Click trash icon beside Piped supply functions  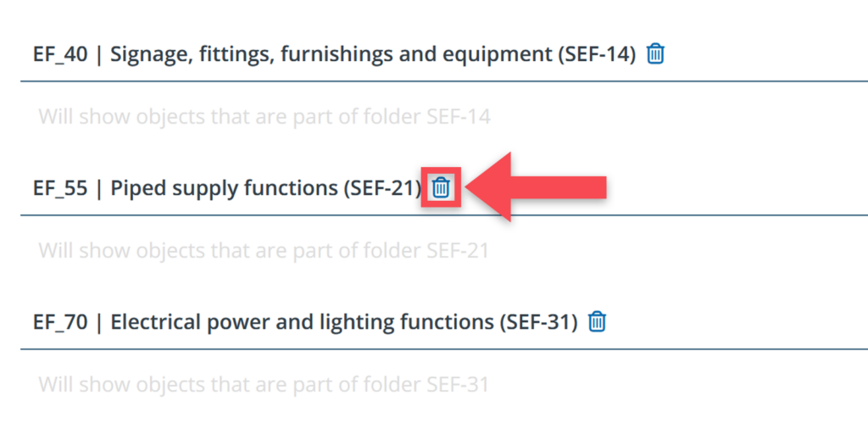[441, 188]
